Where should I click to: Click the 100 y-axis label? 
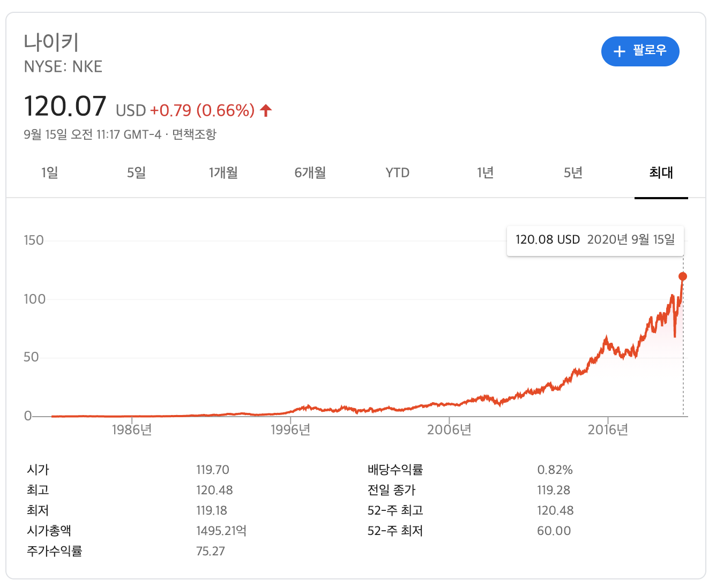(35, 299)
